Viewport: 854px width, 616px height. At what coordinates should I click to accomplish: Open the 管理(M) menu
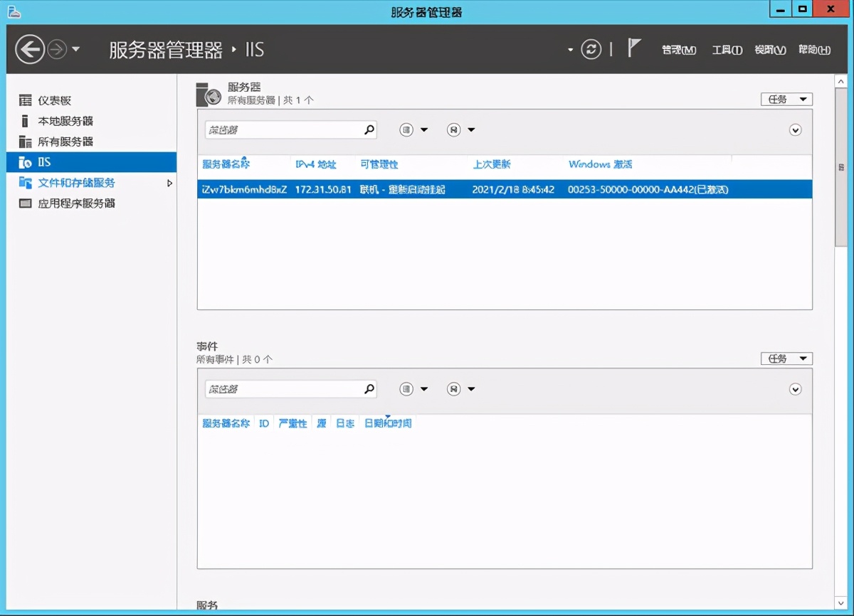(x=678, y=50)
